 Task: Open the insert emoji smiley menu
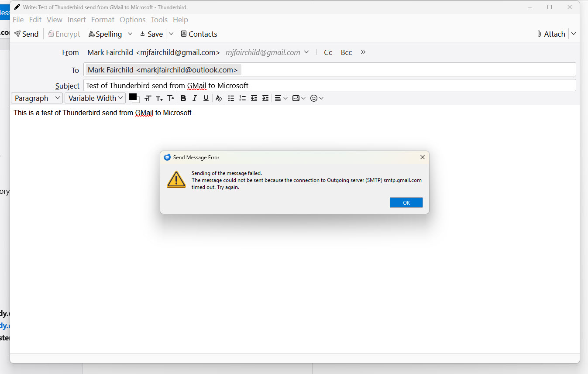(x=316, y=98)
